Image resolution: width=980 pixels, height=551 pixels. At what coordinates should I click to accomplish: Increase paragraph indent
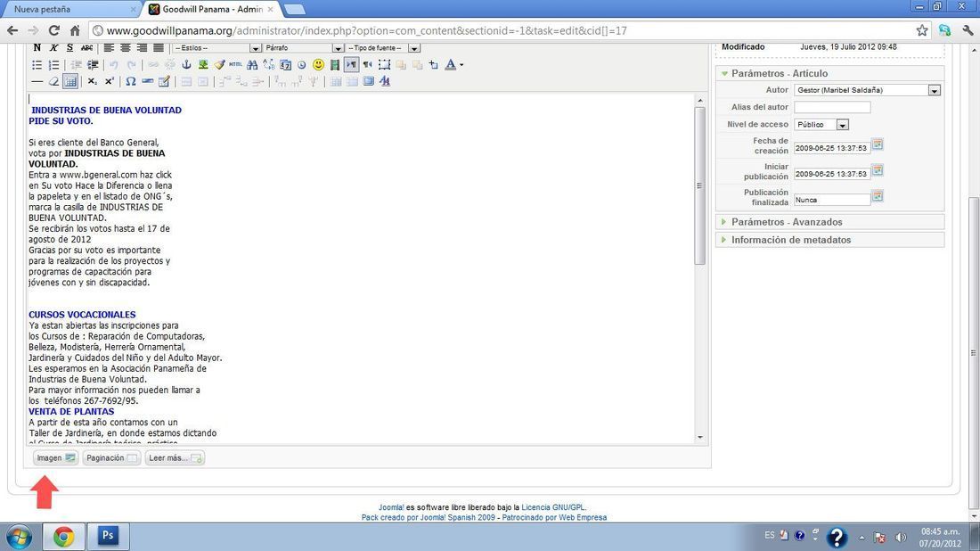[x=93, y=64]
